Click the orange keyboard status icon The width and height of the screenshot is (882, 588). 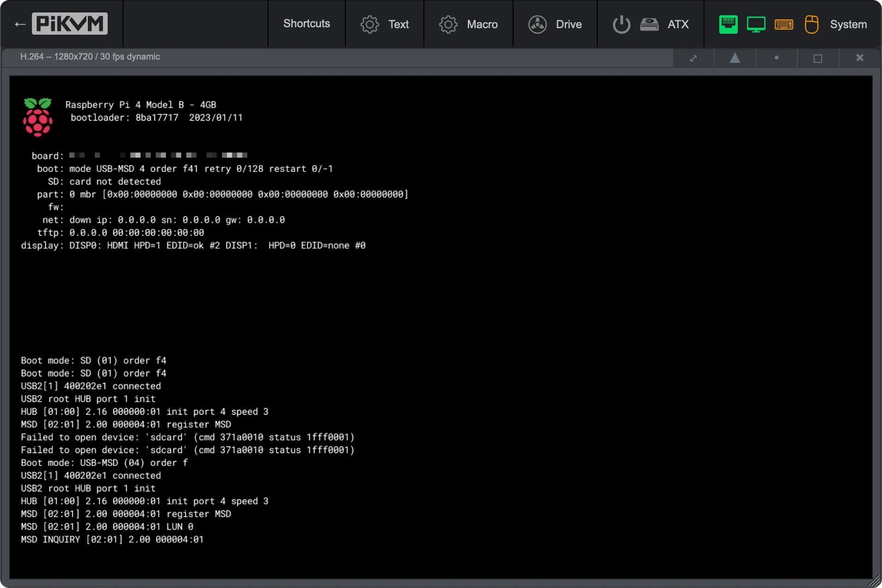point(784,24)
